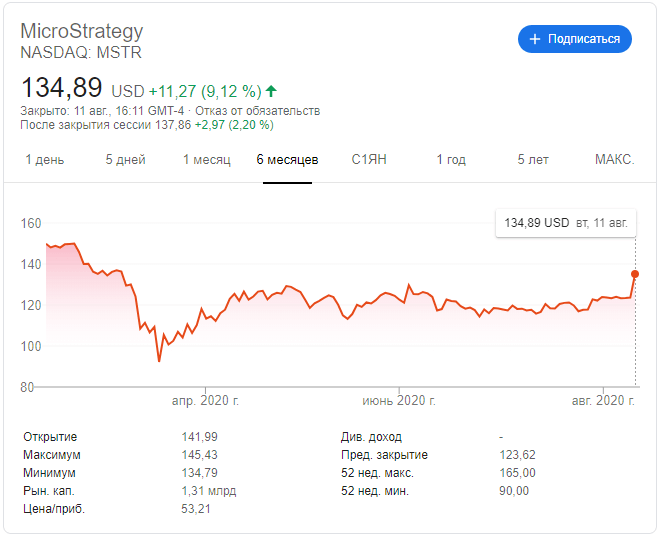Click the 52 нед. макс. value 165,00
661x535 pixels.
click(x=517, y=473)
